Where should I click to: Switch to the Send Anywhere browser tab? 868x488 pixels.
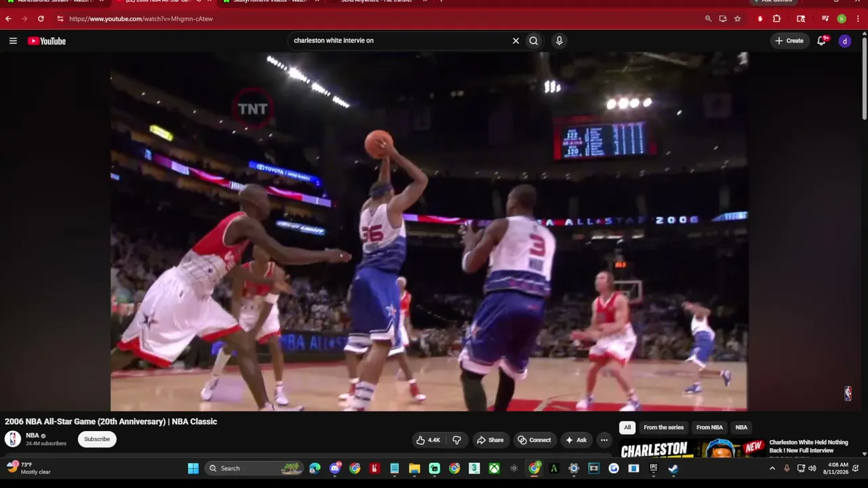378,1
